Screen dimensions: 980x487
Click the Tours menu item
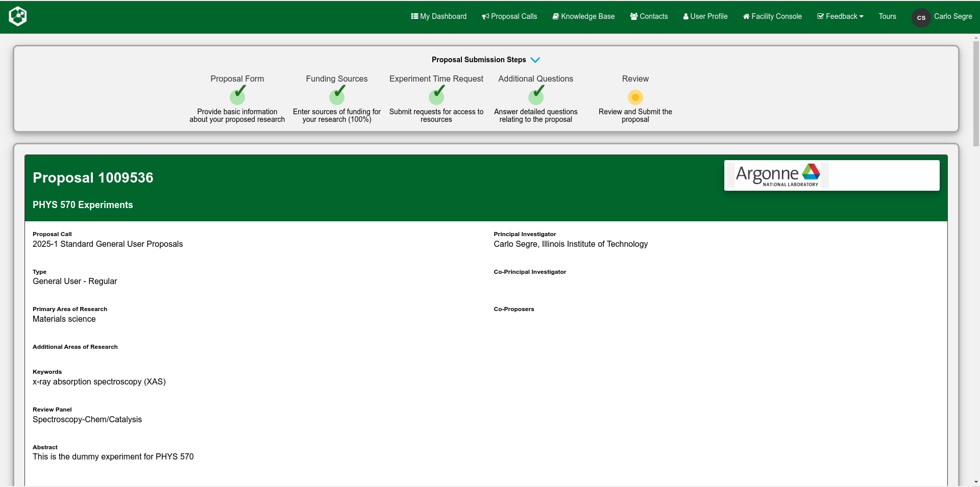click(887, 16)
